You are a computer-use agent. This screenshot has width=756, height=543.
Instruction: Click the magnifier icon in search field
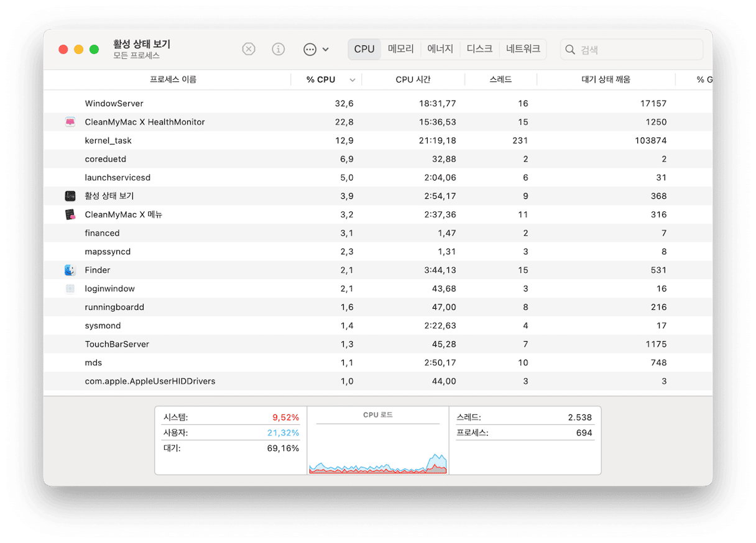[570, 50]
